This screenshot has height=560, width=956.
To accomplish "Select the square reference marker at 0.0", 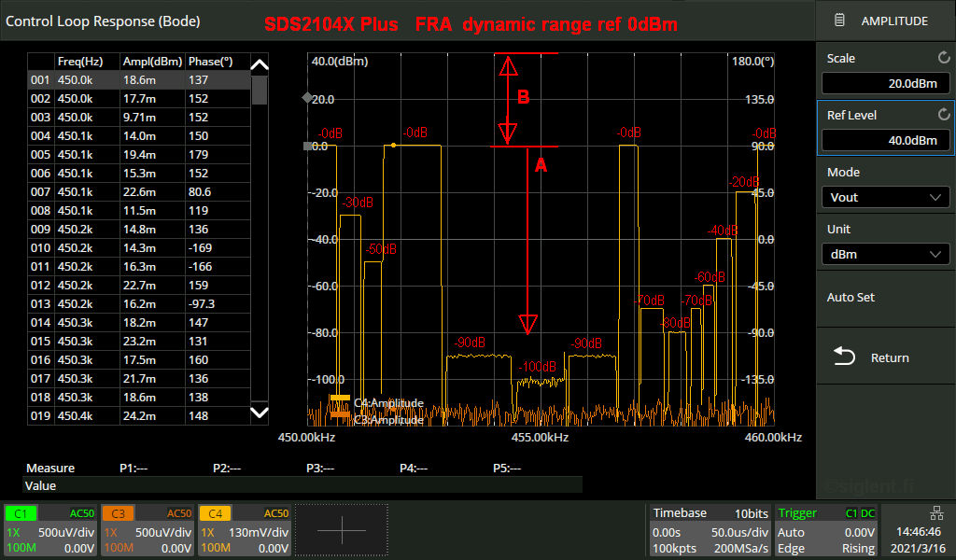I will (x=307, y=147).
